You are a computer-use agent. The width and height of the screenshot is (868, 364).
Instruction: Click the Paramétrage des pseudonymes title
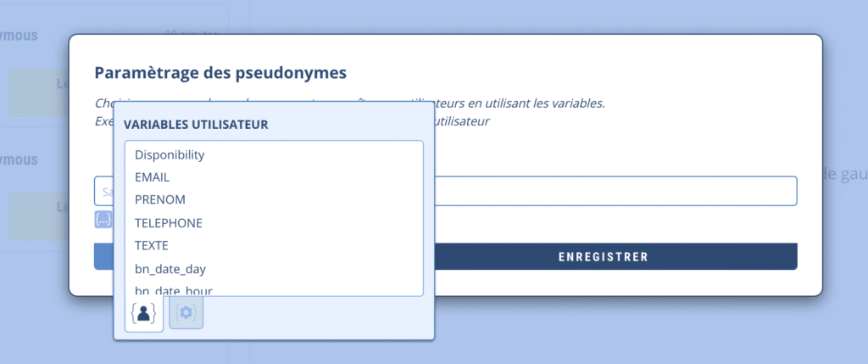click(220, 73)
